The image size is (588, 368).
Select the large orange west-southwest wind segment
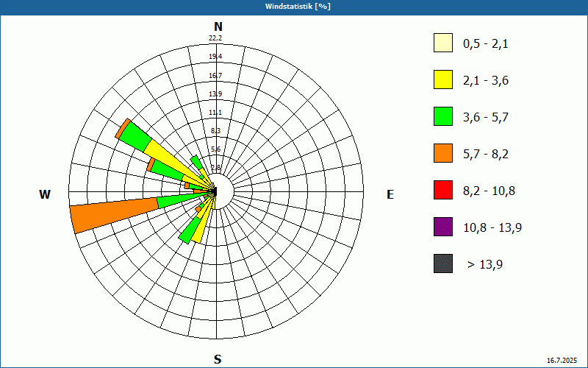(x=115, y=215)
